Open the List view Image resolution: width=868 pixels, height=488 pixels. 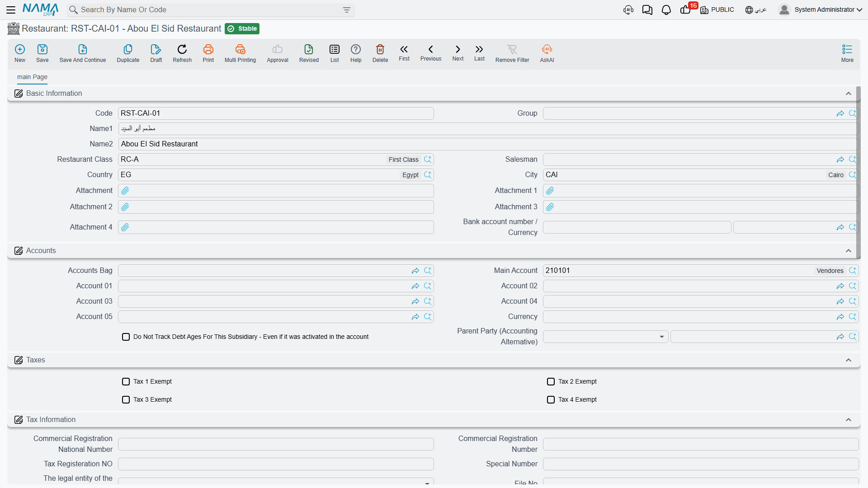tap(335, 53)
